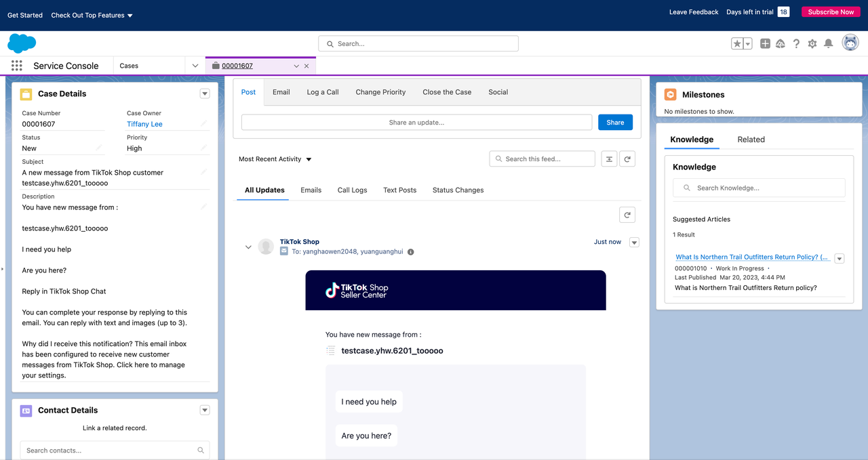Expand the Case Details panel dropdown

click(205, 93)
